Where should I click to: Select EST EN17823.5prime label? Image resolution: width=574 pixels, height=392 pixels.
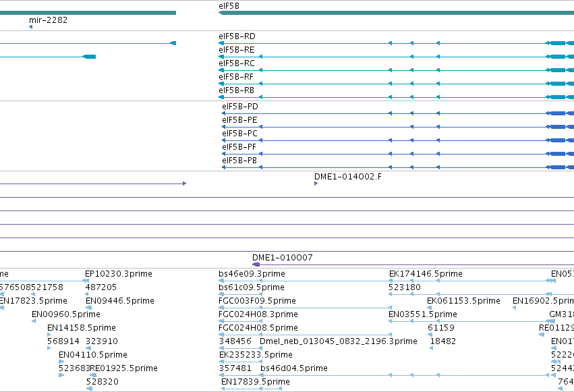(x=33, y=301)
